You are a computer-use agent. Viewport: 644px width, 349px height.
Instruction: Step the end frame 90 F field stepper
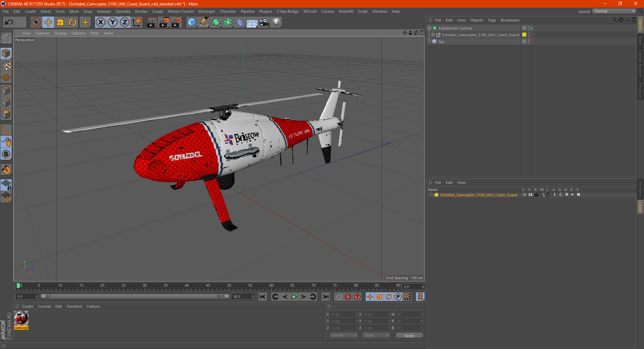(253, 297)
